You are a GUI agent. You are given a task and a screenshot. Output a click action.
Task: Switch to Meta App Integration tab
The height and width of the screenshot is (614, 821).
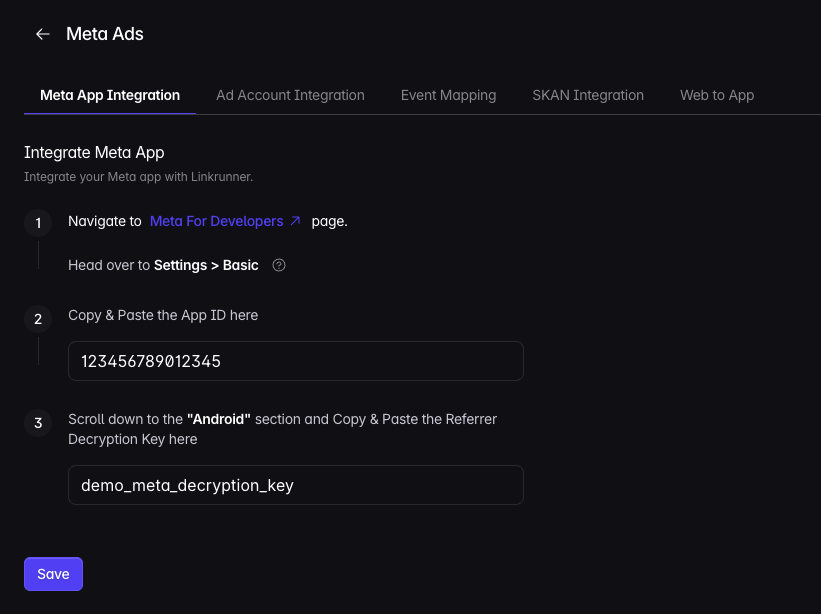click(x=110, y=95)
